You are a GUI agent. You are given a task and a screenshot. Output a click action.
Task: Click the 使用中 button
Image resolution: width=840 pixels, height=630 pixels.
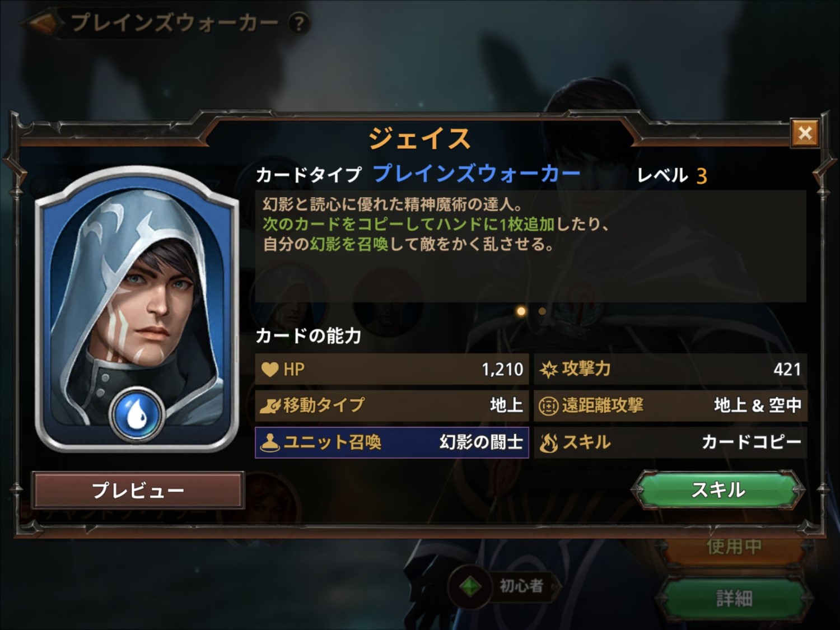734,547
